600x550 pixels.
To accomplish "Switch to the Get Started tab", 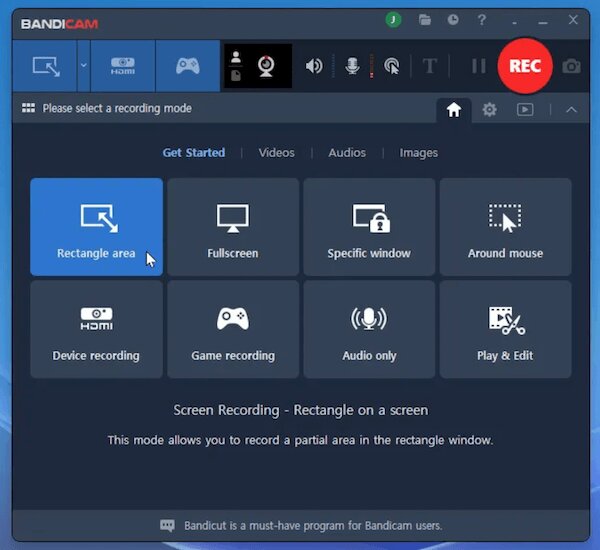I will click(x=194, y=153).
